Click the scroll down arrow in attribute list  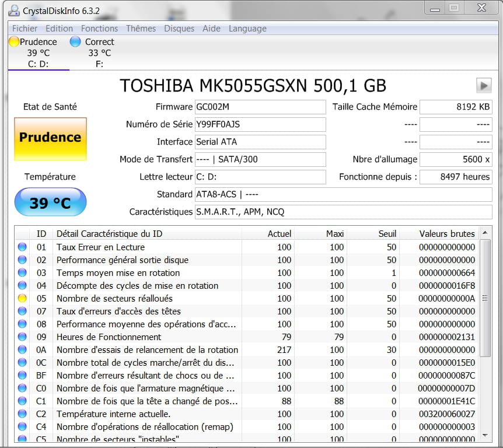485,435
